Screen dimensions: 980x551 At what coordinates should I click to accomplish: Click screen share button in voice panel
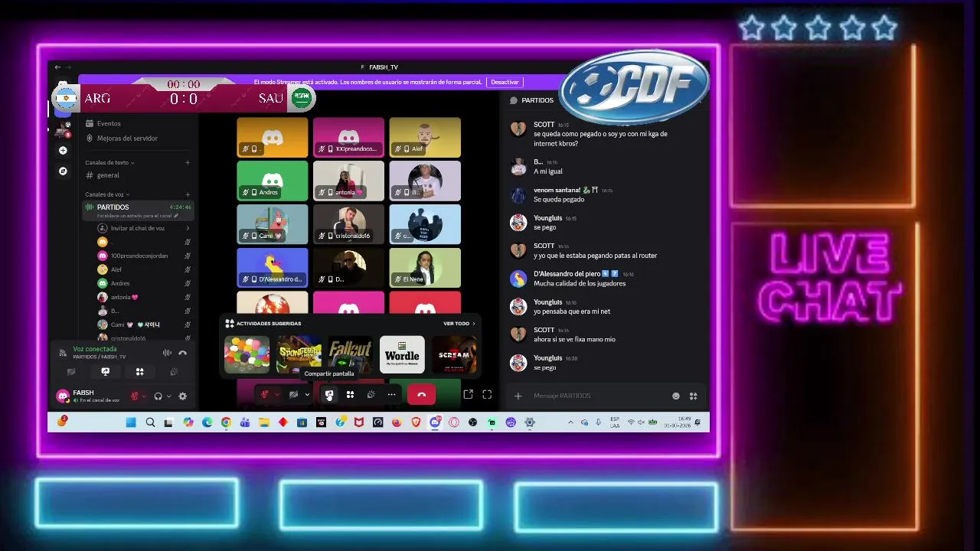click(106, 372)
